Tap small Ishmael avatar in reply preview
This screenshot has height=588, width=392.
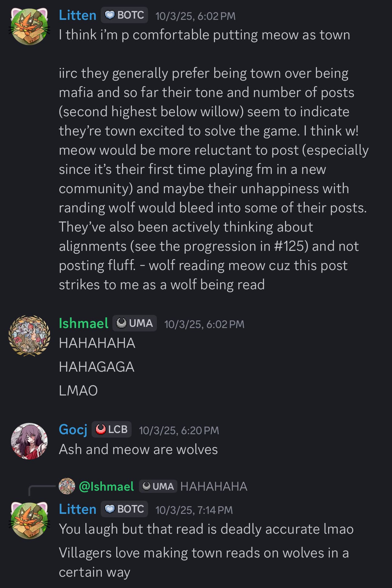(x=67, y=486)
